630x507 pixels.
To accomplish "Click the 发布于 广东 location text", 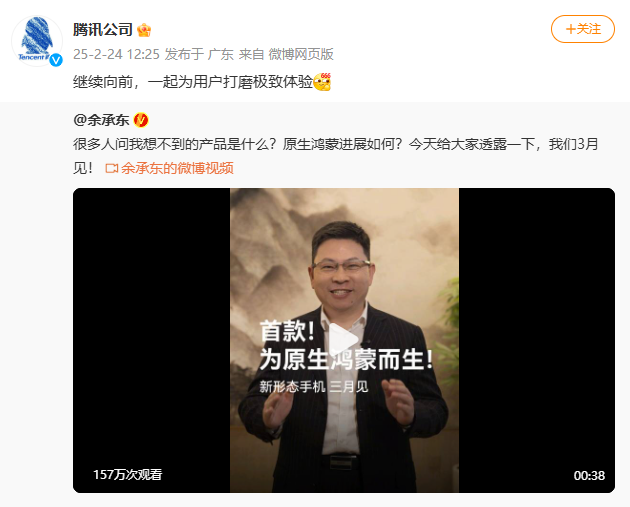I will click(199, 54).
